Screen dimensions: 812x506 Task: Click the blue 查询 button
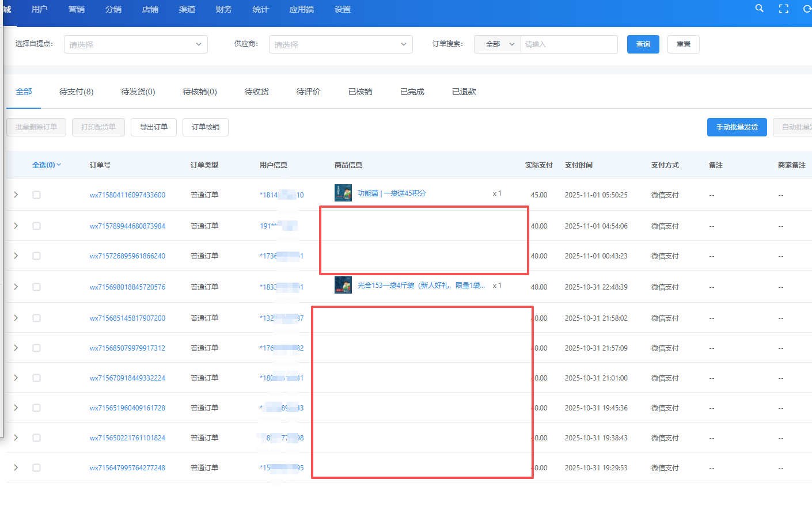coord(643,44)
